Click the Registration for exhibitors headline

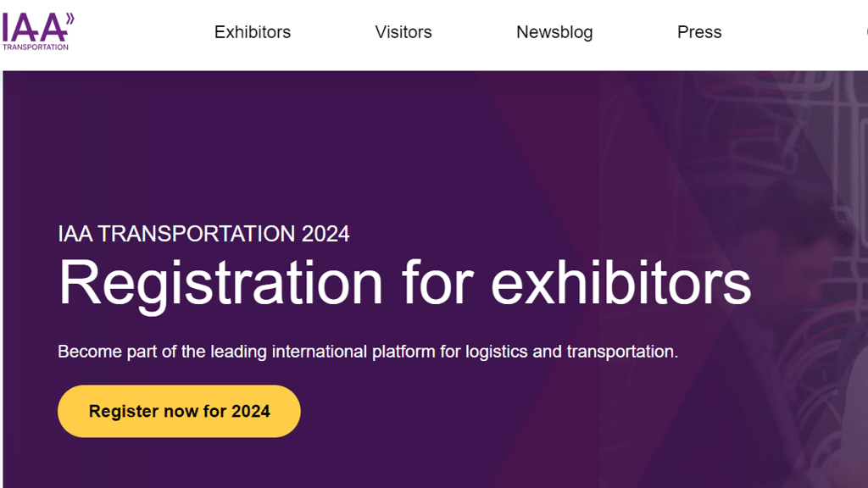[404, 283]
